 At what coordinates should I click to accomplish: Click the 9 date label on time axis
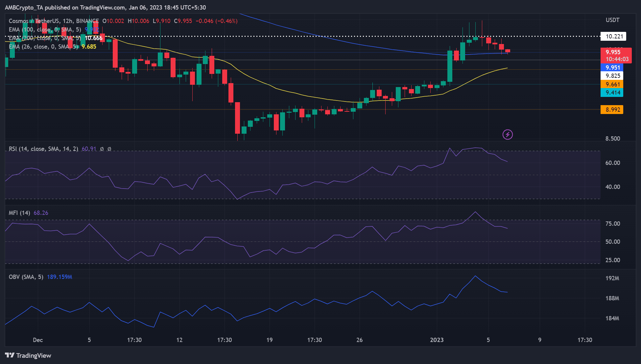coord(540,340)
